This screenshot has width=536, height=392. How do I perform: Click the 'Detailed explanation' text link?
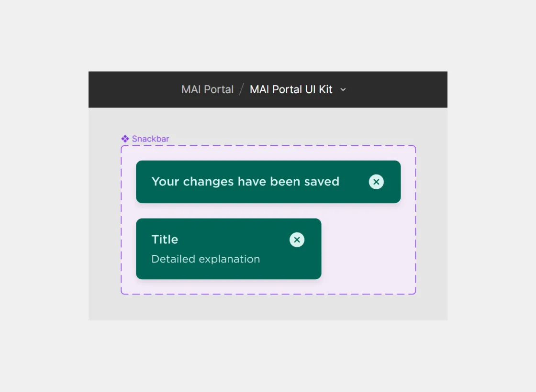point(205,259)
